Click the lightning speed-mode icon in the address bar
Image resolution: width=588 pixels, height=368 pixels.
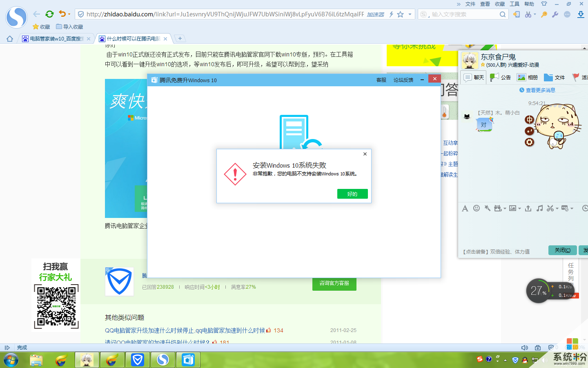tap(391, 14)
